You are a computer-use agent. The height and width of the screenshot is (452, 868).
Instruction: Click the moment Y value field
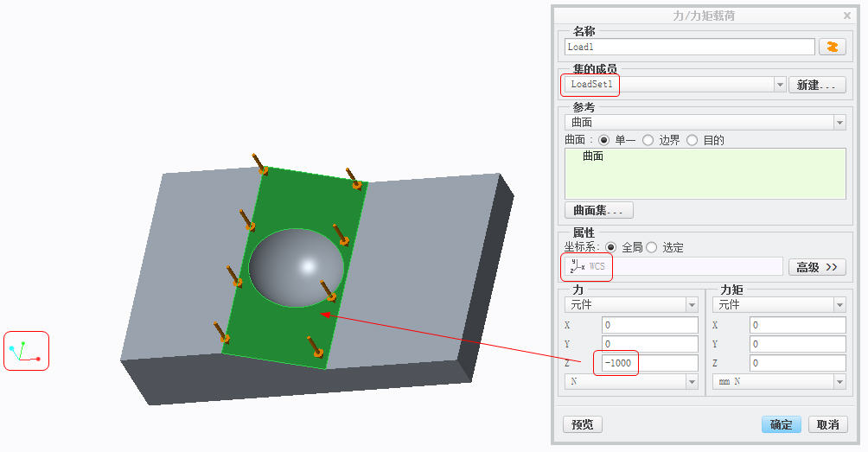pos(798,344)
